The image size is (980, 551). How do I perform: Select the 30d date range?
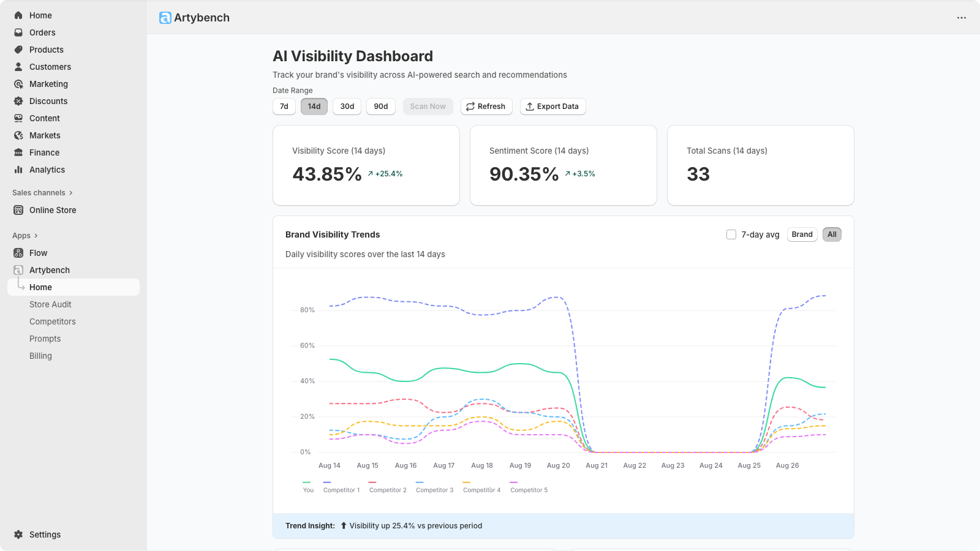point(347,107)
